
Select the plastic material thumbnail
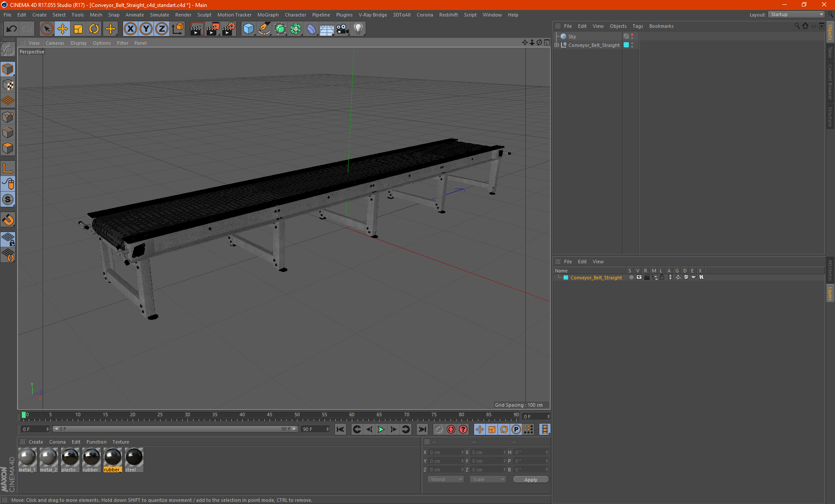point(70,460)
